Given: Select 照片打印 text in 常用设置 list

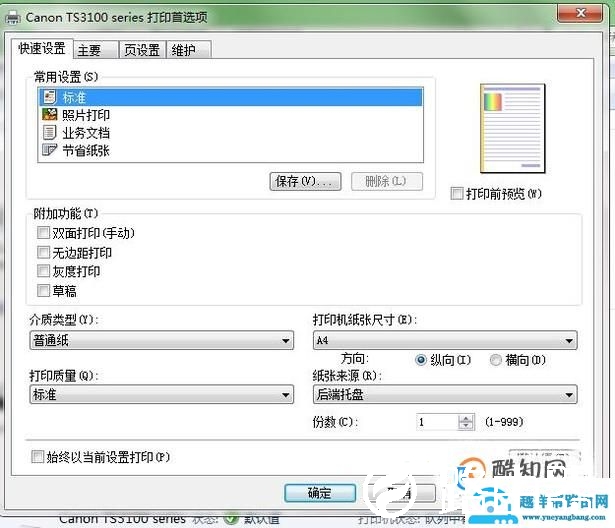Looking at the screenshot, I should pos(86,115).
